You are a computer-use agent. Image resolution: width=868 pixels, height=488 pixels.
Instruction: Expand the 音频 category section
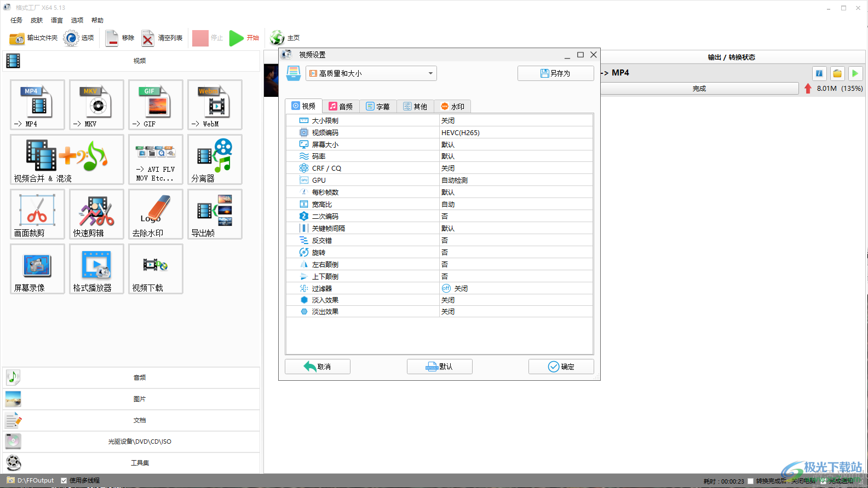[131, 377]
